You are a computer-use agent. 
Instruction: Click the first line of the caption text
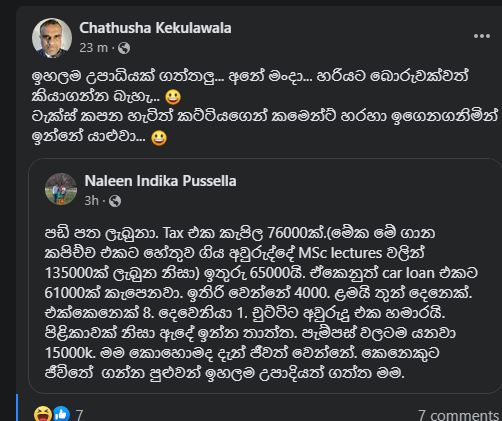(250, 77)
